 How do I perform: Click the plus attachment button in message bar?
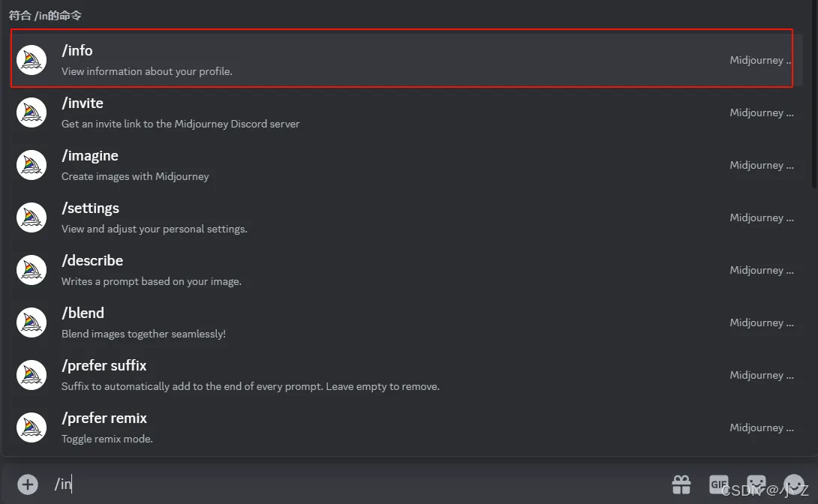coord(28,484)
